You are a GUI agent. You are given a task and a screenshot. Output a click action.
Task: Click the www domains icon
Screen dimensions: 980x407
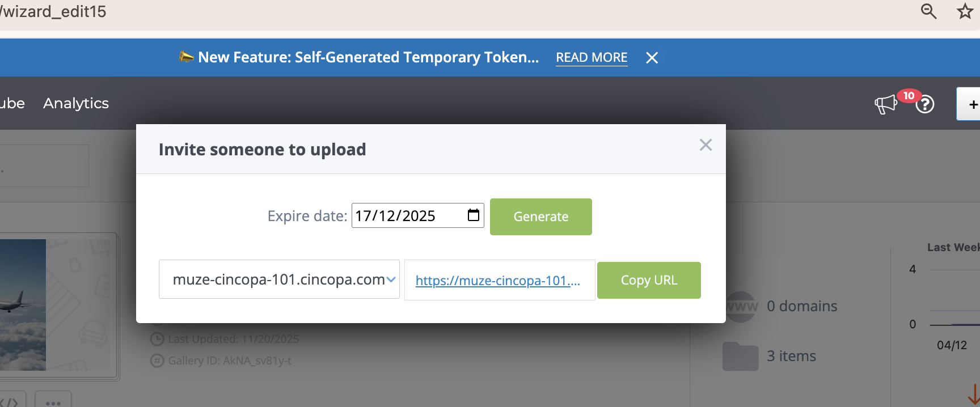point(741,307)
